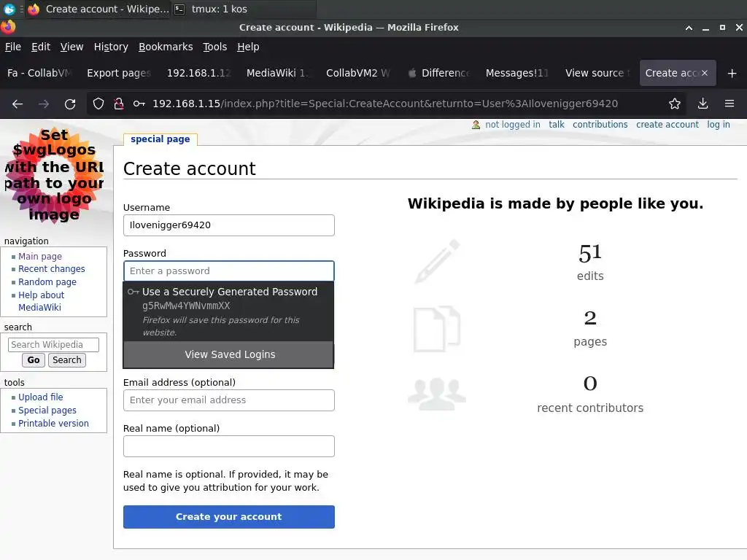Open the Upload file link
The image size is (747, 560).
pyautogui.click(x=41, y=397)
